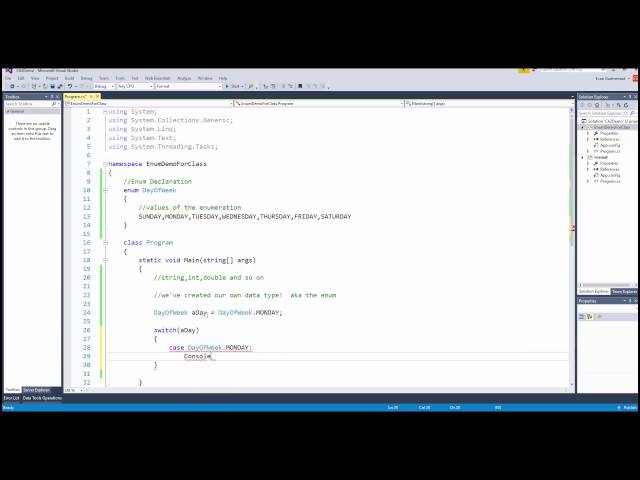The width and height of the screenshot is (640, 480).
Task: Click the Start debugging button
Action: 233,86
